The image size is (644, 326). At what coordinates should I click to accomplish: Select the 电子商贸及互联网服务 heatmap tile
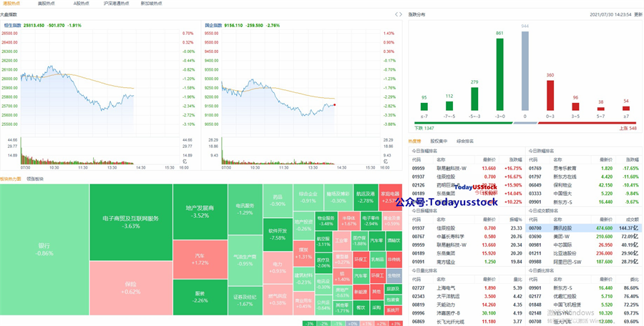pyautogui.click(x=131, y=222)
